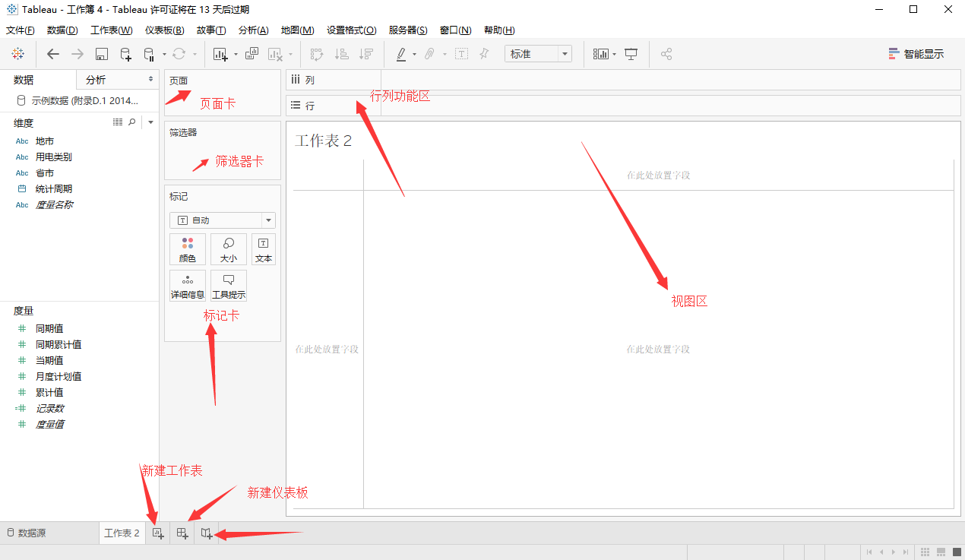Group members via paperclip toolbar icon

(x=429, y=54)
